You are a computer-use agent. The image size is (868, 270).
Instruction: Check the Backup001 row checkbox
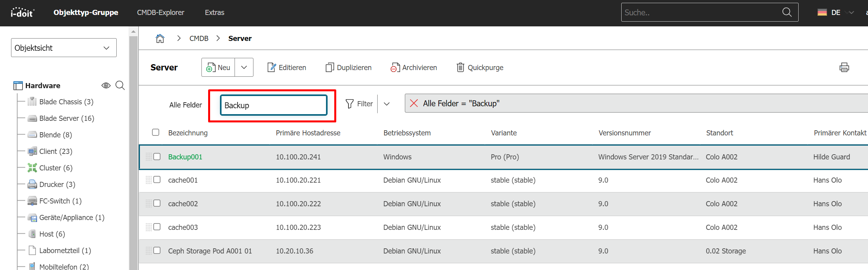coord(157,157)
